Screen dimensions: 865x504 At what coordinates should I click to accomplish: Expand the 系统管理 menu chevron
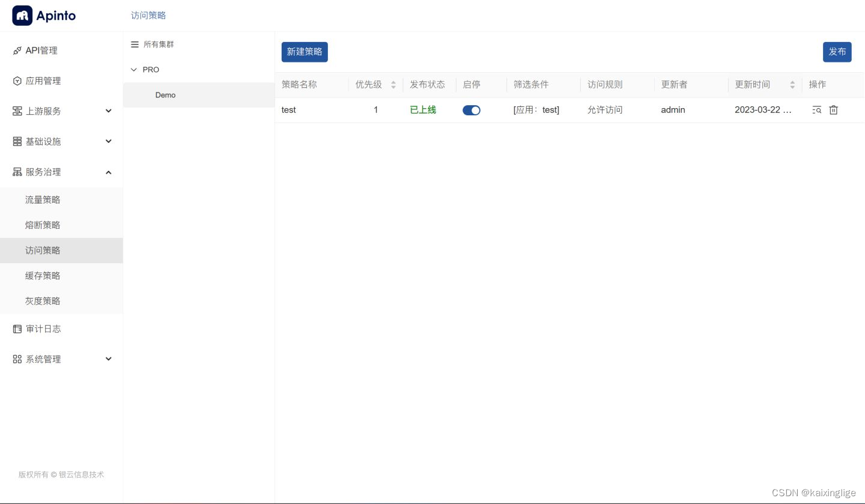pyautogui.click(x=109, y=359)
